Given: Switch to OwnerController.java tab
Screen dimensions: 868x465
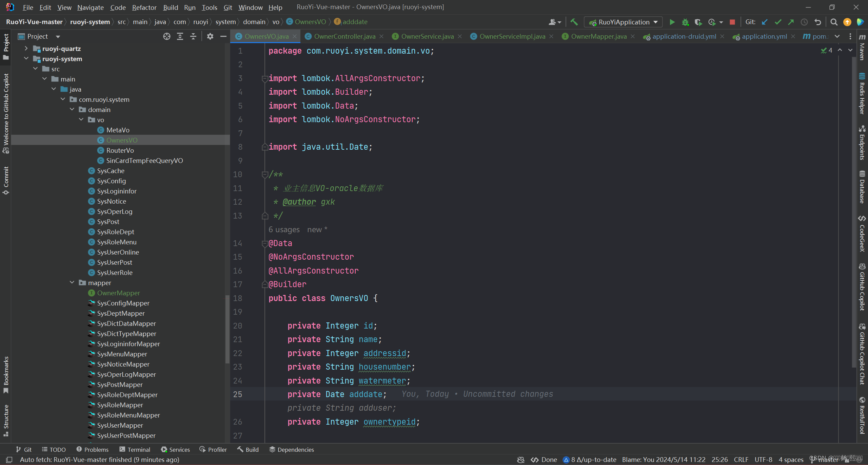Looking at the screenshot, I should pyautogui.click(x=344, y=36).
